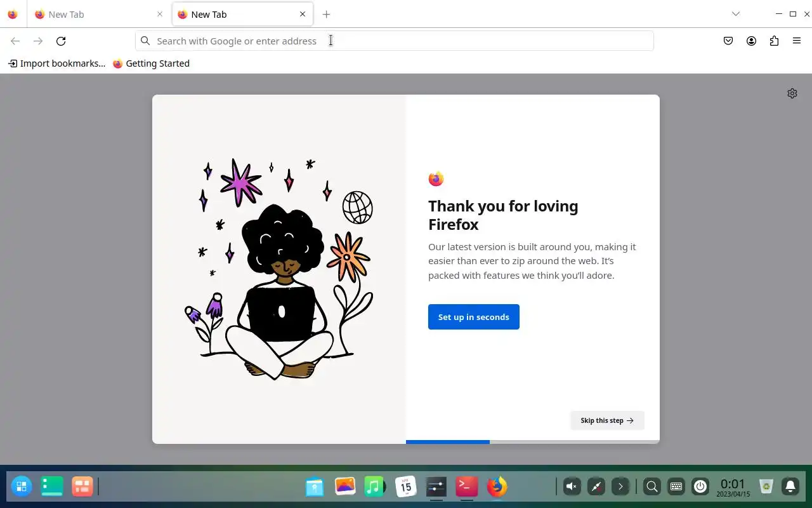Maximize the Firefox window
The image size is (812, 508).
coord(793,14)
